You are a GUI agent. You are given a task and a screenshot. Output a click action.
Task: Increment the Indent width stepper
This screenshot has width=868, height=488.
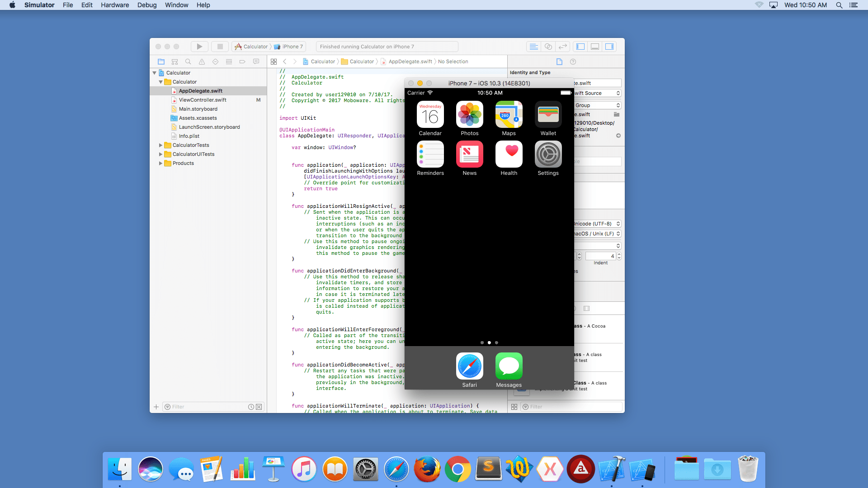coord(619,254)
